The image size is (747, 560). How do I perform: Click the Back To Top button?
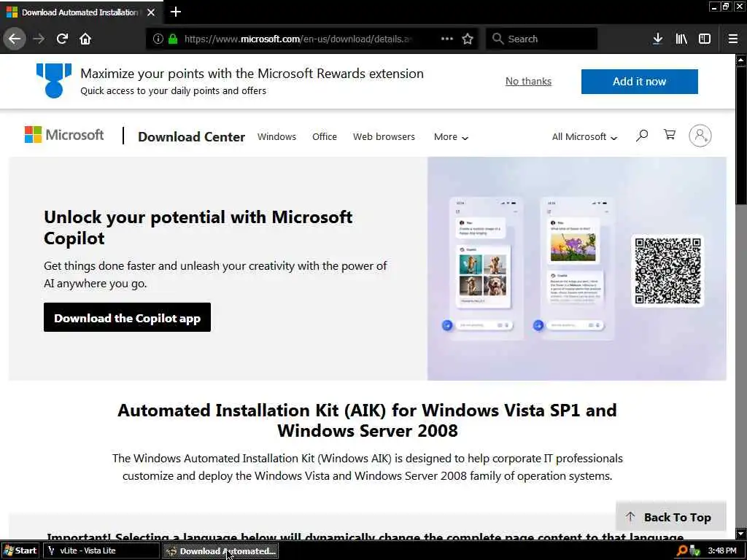pyautogui.click(x=671, y=517)
